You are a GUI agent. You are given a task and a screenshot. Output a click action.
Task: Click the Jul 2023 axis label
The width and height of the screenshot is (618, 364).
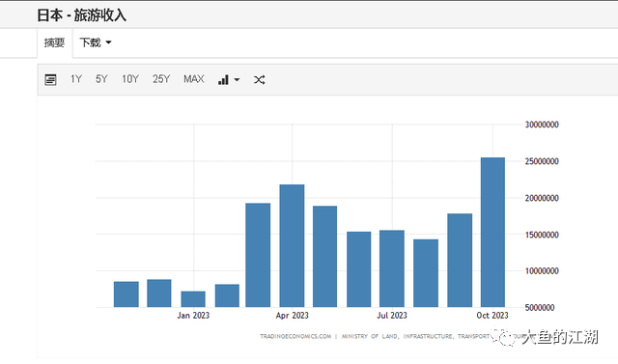[392, 316]
